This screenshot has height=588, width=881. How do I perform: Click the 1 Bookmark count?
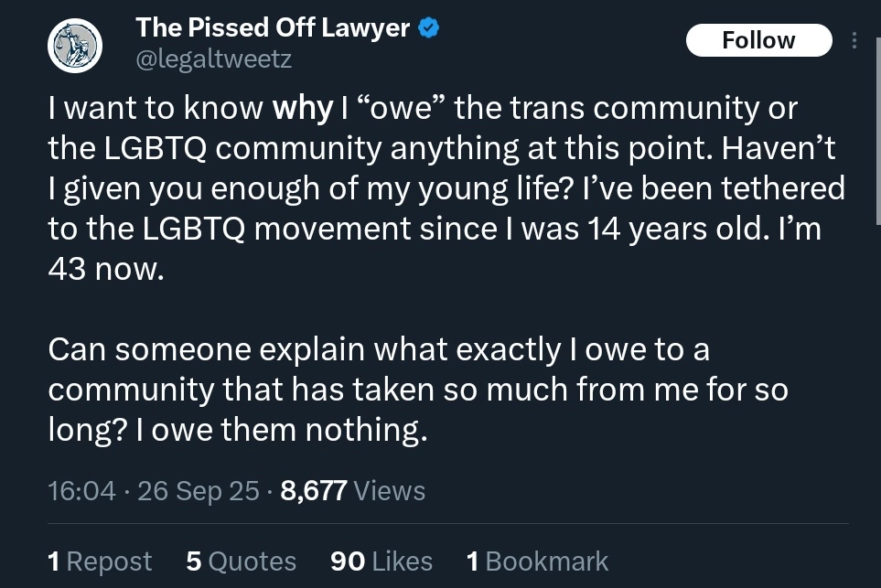537,561
